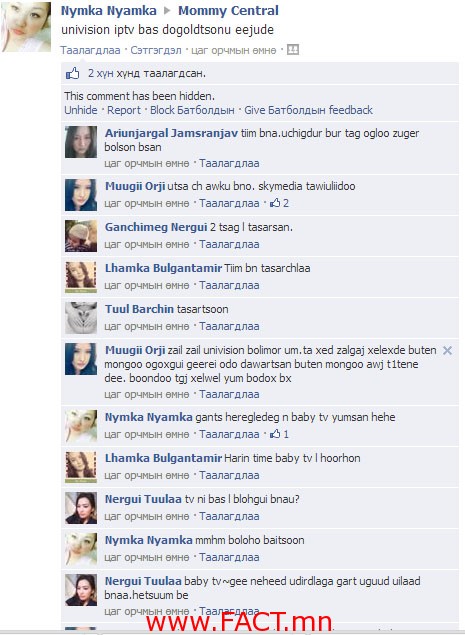Click Give Батболдын feedback link
465x635 pixels.
pyautogui.click(x=308, y=110)
